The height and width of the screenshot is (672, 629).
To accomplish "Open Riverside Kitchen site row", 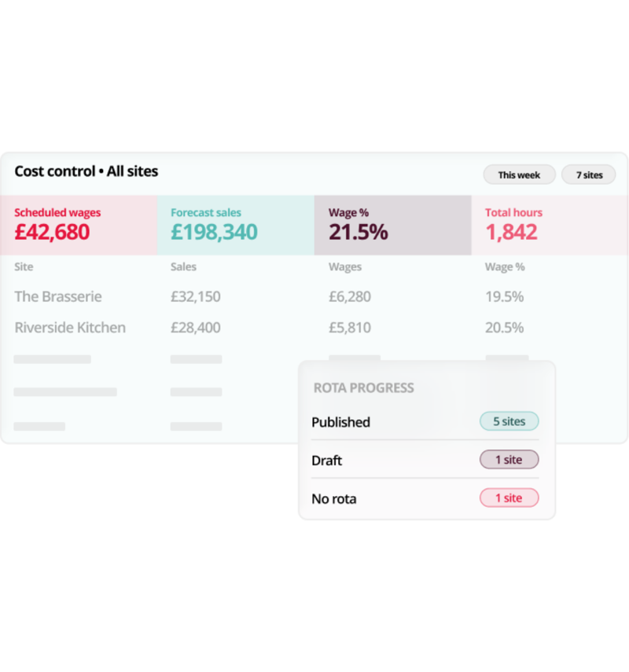I will pos(314,328).
